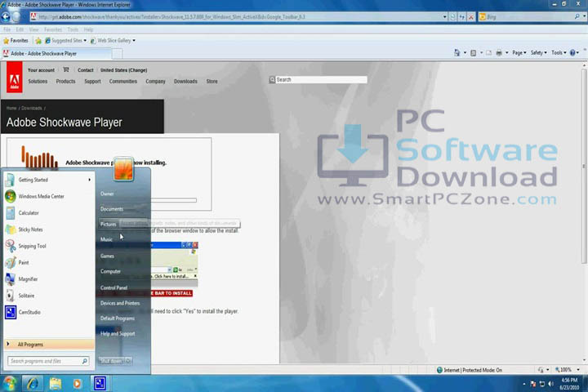Click the Bing search box
The image size is (588, 392).
pyautogui.click(x=529, y=17)
